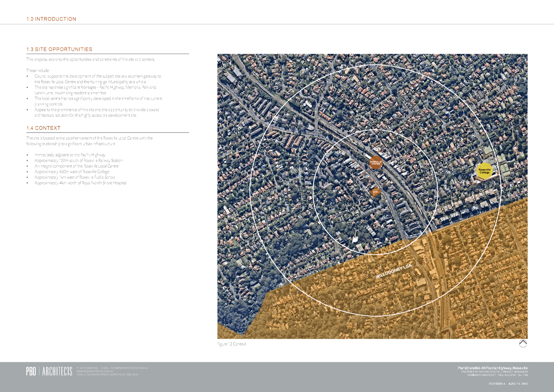The height and width of the screenshot is (392, 554).
Task: Click 'Approximately 100m south of Roseville Railway Station'
Action: tap(79, 160)
